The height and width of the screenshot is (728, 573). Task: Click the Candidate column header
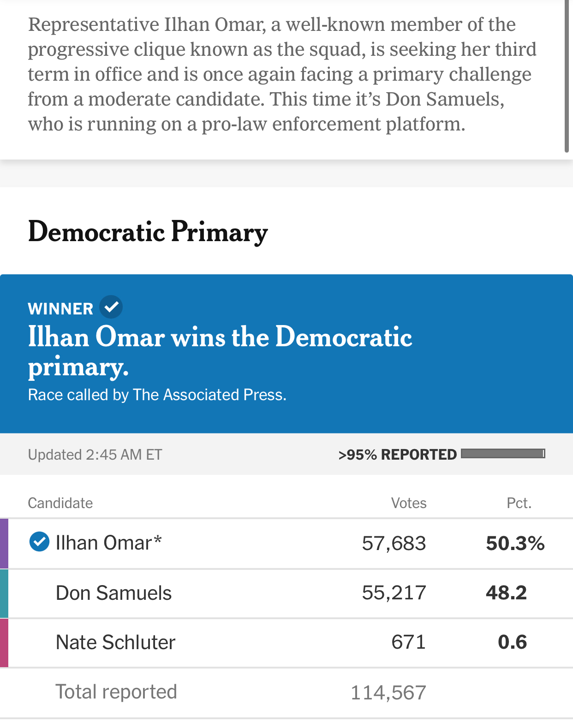click(x=60, y=503)
